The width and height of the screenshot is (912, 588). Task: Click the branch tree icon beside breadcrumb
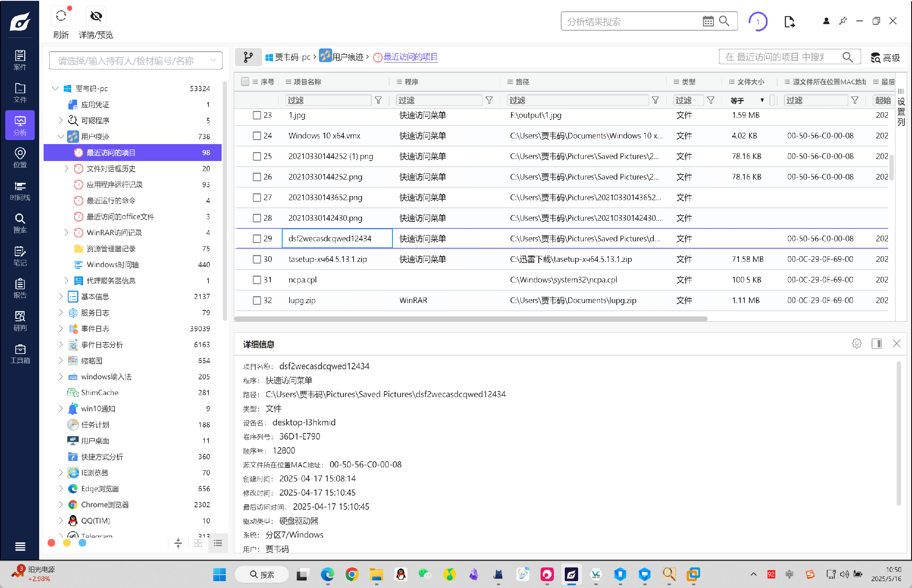click(248, 57)
